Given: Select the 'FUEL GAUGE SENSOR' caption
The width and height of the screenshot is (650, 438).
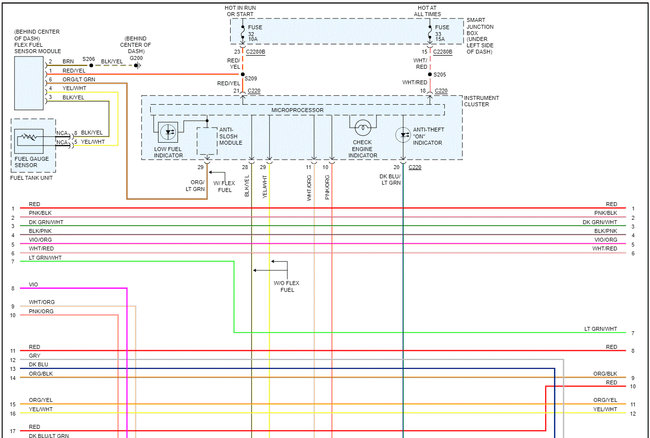Looking at the screenshot, I should (32, 162).
